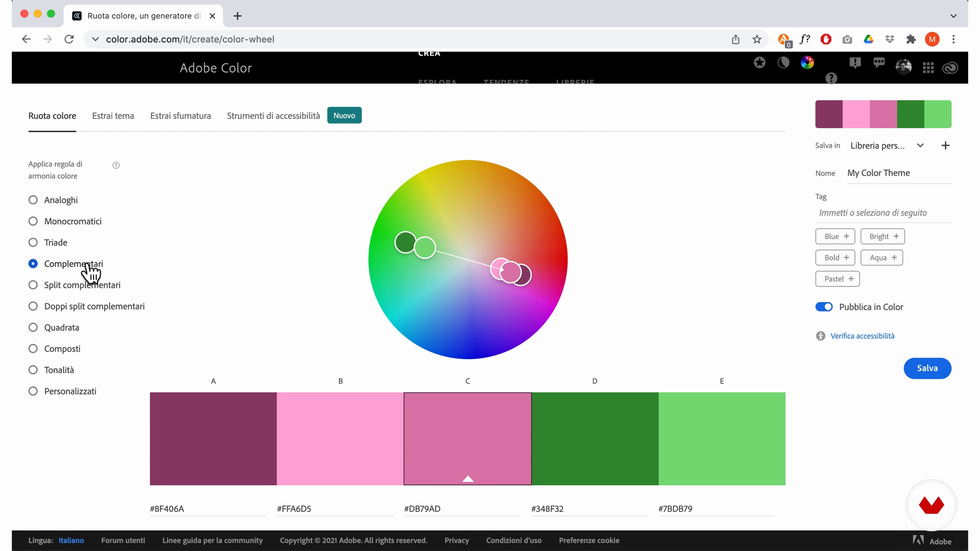Toggle the Pubblica in Color switch
Image resolution: width=980 pixels, height=551 pixels.
point(824,307)
